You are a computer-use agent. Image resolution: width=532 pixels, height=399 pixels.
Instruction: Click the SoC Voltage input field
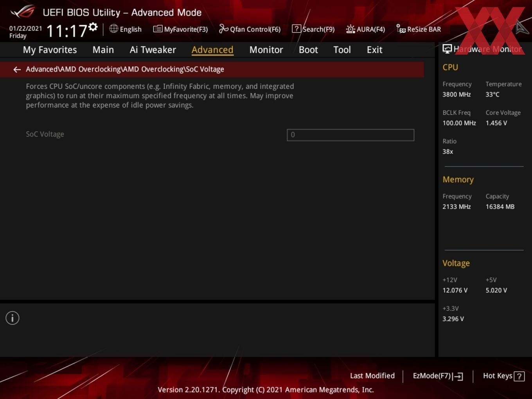(350, 135)
